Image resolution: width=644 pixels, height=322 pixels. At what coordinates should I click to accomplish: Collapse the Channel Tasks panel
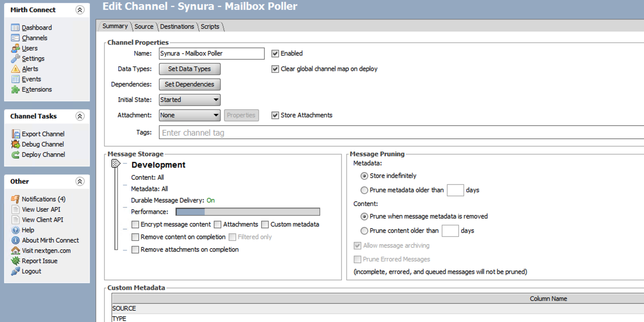click(x=80, y=116)
